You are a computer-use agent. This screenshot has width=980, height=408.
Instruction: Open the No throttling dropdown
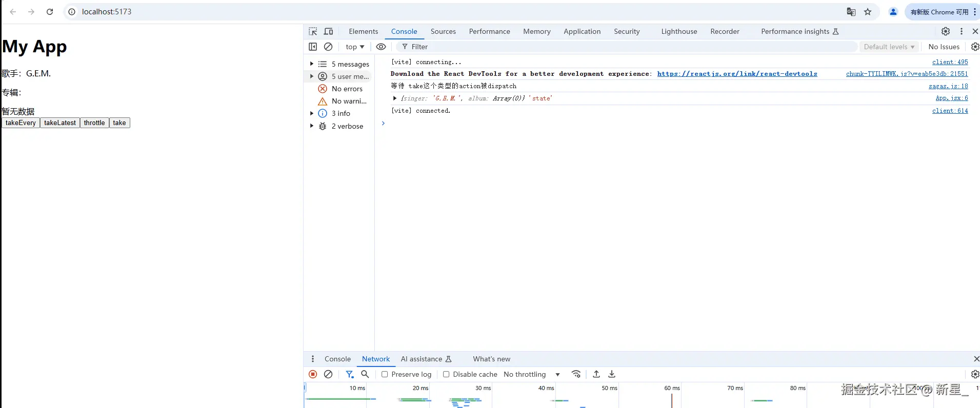pyautogui.click(x=532, y=374)
